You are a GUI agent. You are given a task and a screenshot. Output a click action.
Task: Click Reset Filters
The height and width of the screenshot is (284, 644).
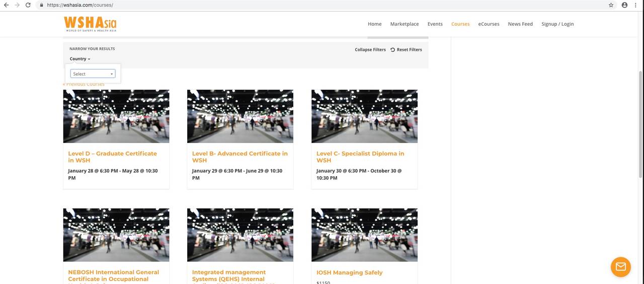(x=406, y=50)
